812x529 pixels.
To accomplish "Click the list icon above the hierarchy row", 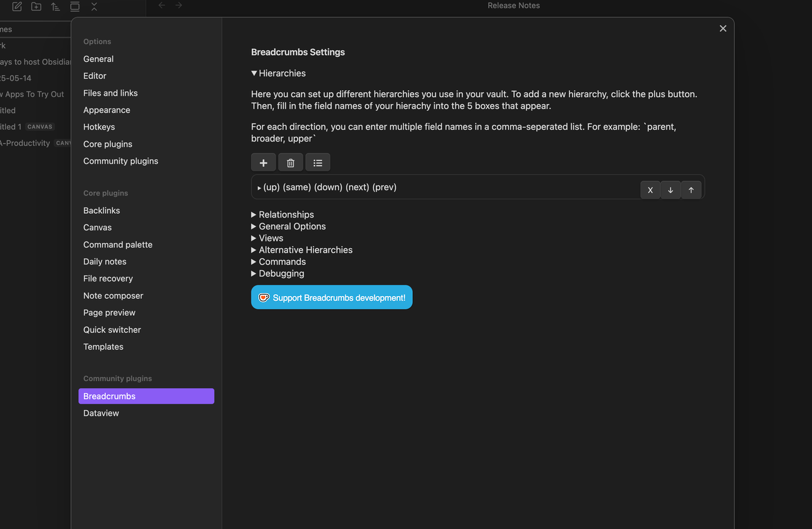I will point(318,163).
